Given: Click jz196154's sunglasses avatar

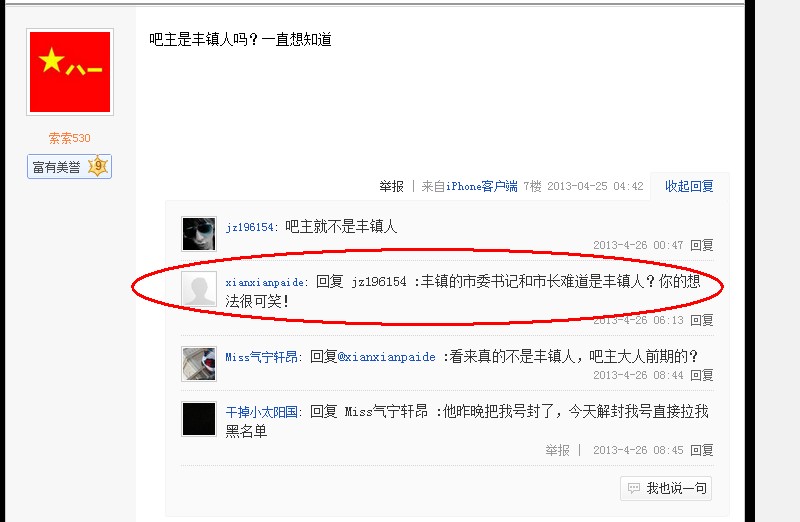Looking at the screenshot, I should pos(199,234).
